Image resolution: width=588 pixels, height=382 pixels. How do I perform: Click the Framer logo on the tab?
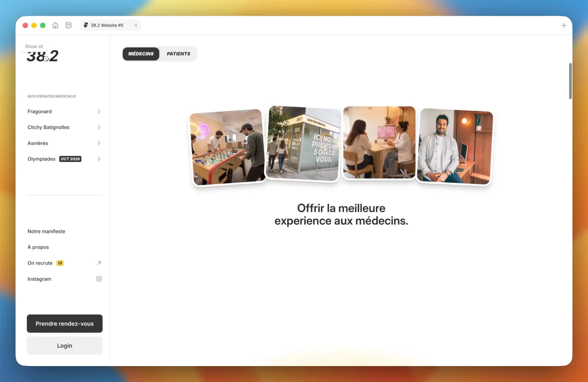(86, 25)
